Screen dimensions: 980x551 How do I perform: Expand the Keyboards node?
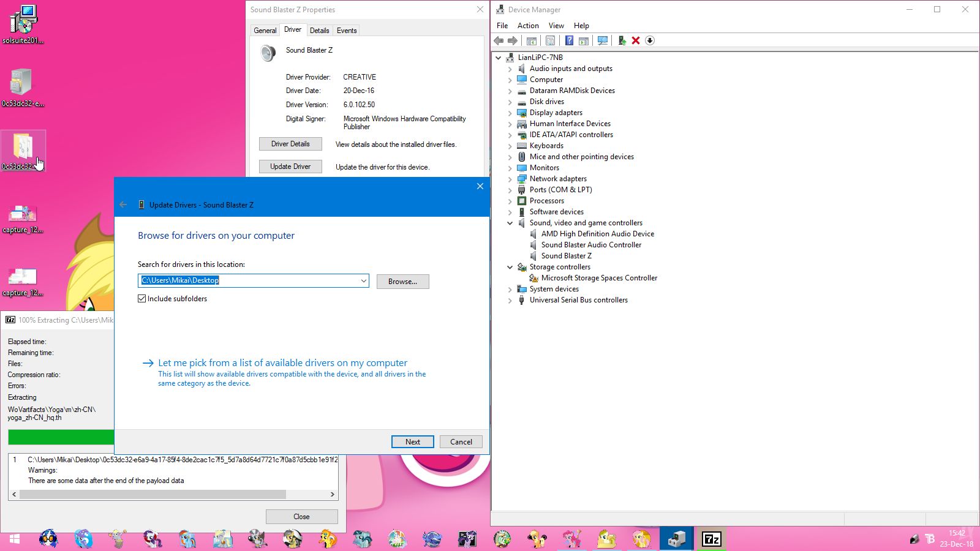point(510,146)
